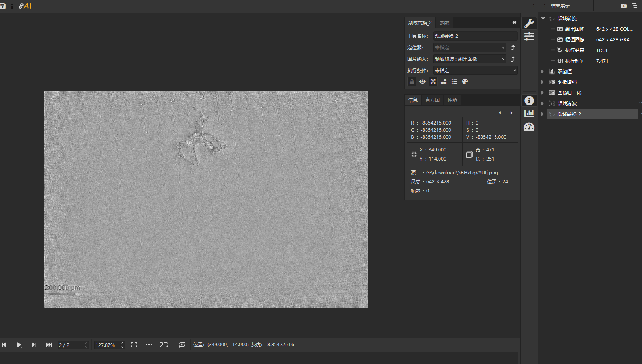642x364 pixels.
Task: Open the 图片输入 dropdown
Action: coord(469,59)
